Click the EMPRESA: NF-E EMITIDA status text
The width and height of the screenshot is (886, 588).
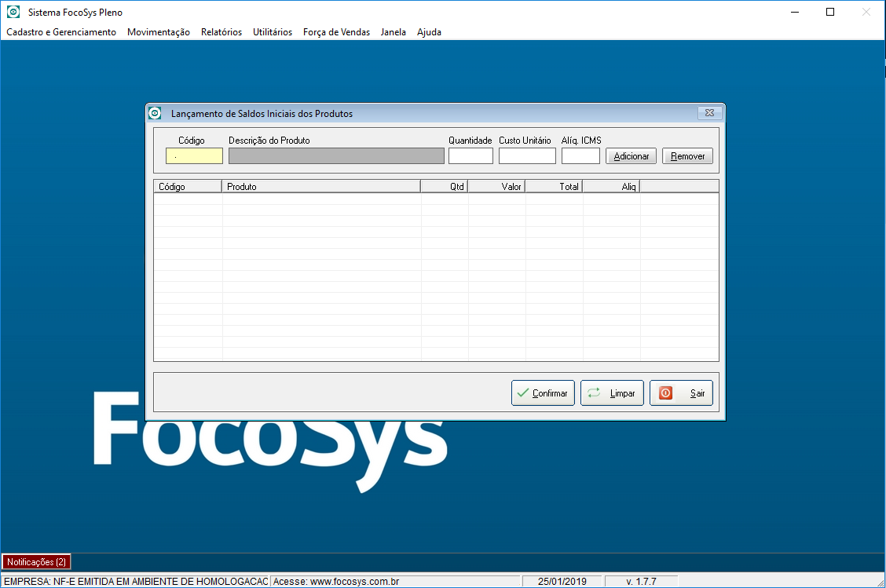(136, 581)
